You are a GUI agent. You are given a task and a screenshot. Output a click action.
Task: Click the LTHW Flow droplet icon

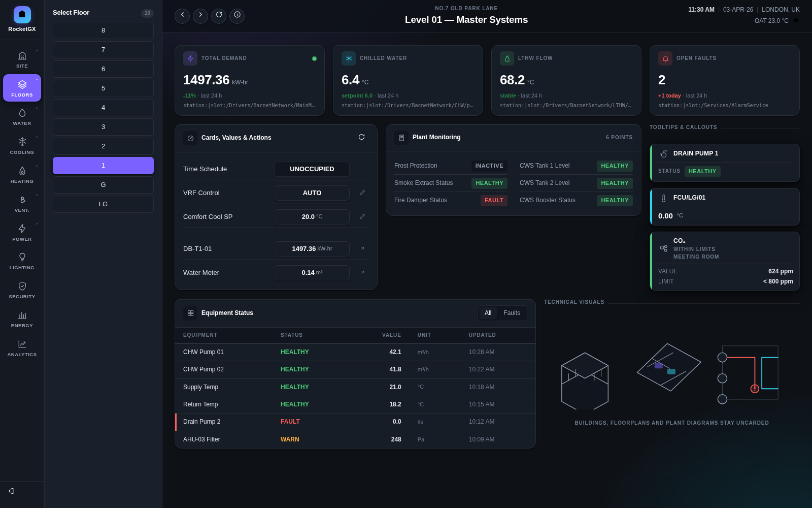[507, 58]
